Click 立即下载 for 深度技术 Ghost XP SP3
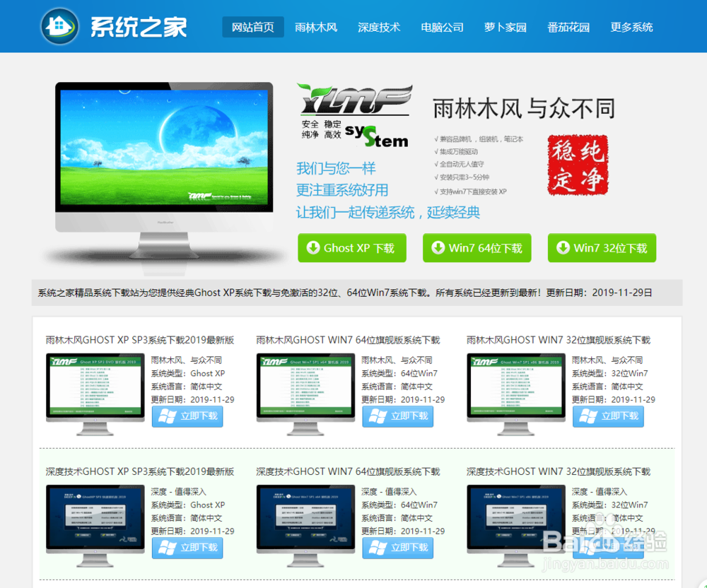The image size is (707, 588). (187, 548)
